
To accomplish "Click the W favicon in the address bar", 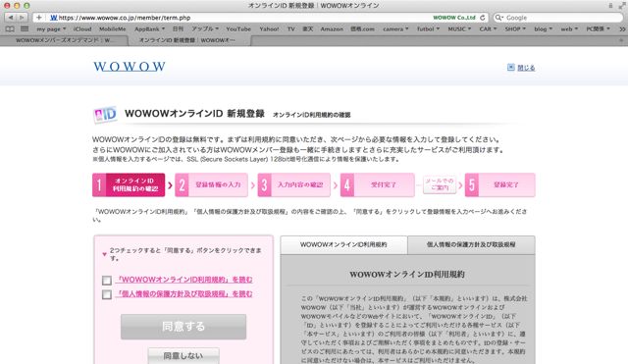I will pos(54,18).
